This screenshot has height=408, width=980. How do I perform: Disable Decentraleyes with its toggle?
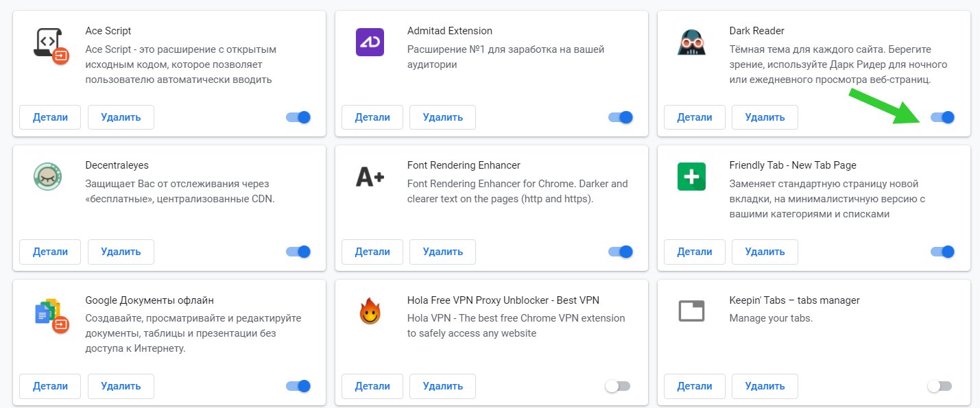pyautogui.click(x=298, y=252)
